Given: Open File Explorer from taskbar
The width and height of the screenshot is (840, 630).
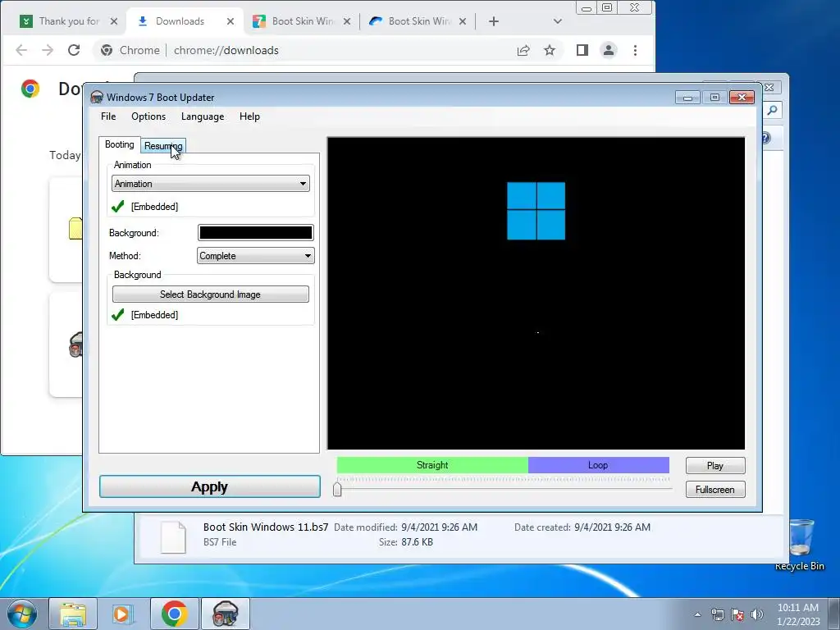Looking at the screenshot, I should [x=73, y=614].
